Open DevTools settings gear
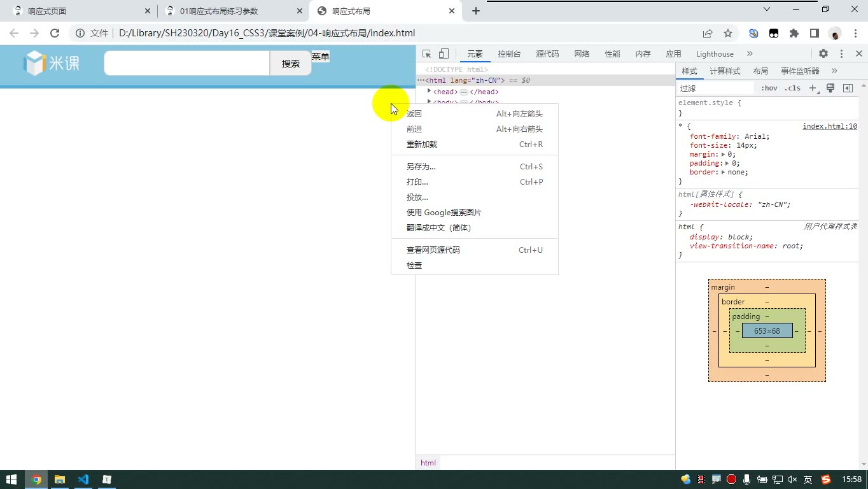The width and height of the screenshot is (868, 489). coord(823,54)
